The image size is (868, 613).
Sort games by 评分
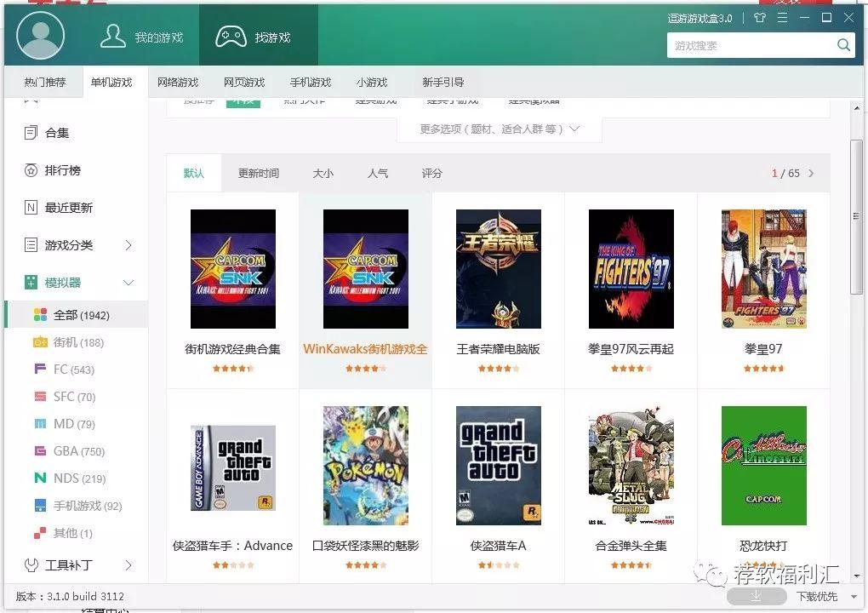pyautogui.click(x=431, y=174)
